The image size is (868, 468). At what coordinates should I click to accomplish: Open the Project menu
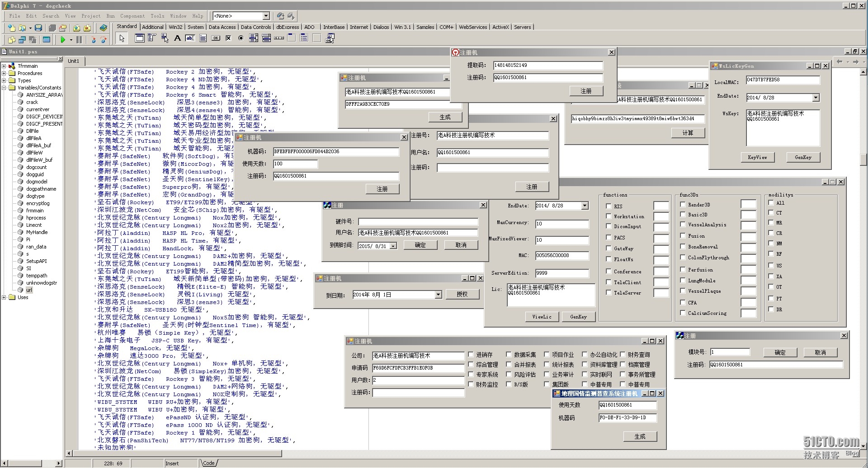[91, 16]
